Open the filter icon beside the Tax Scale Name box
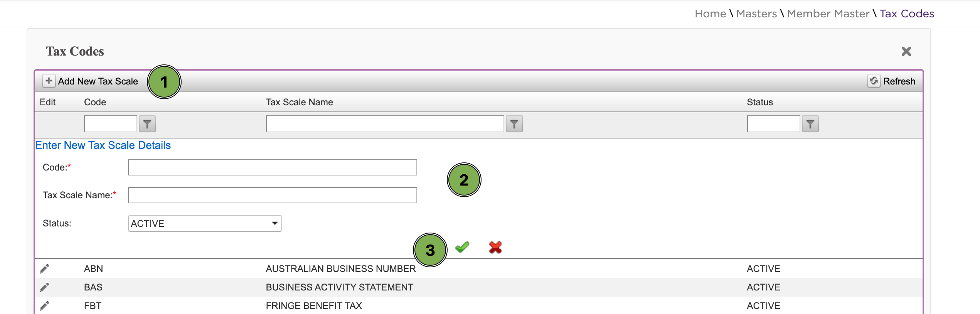 pyautogui.click(x=514, y=124)
